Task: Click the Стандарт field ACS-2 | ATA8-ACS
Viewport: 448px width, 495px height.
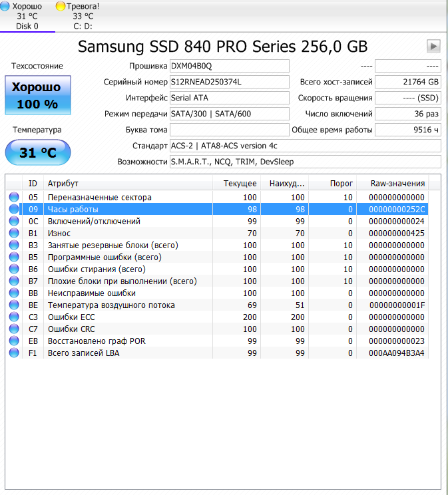Action: pos(305,146)
